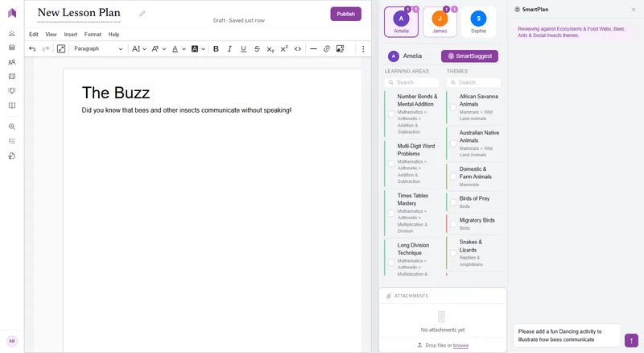Click the Publish button

pos(346,14)
